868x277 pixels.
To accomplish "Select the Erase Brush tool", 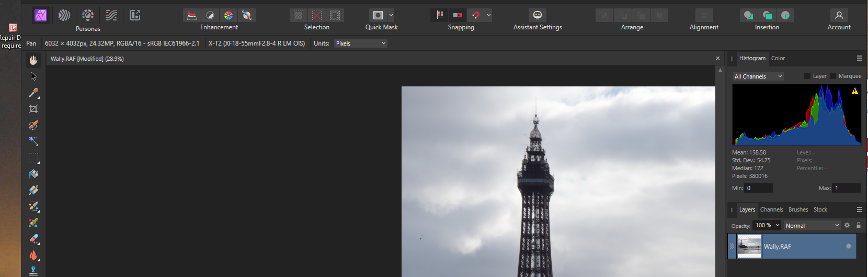I will click(x=33, y=239).
